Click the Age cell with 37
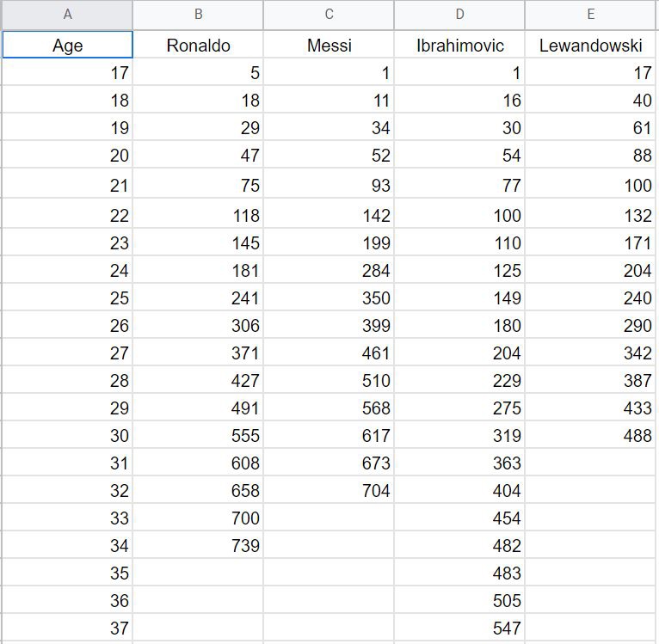Image resolution: width=659 pixels, height=644 pixels. click(x=67, y=628)
